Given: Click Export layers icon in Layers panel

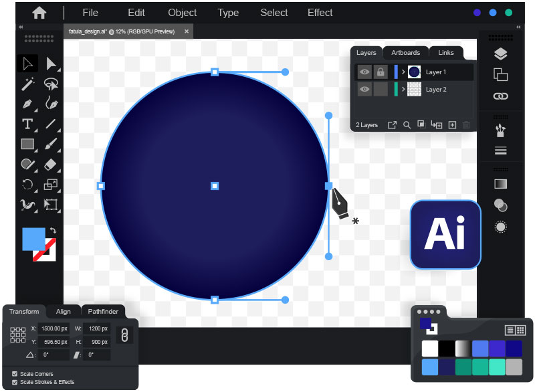Looking at the screenshot, I should click(x=392, y=125).
